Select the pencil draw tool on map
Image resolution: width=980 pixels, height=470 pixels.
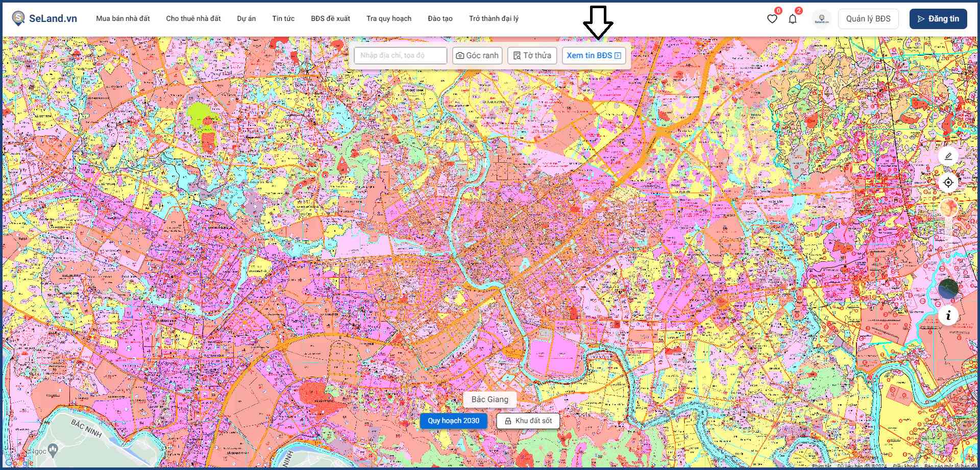point(948,156)
